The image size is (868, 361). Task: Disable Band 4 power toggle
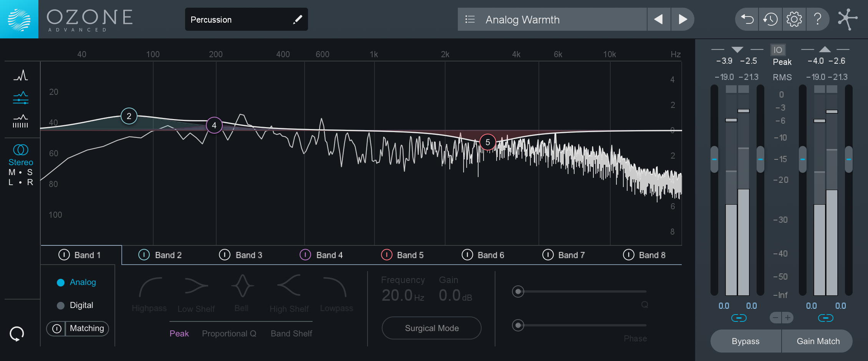[x=305, y=255]
